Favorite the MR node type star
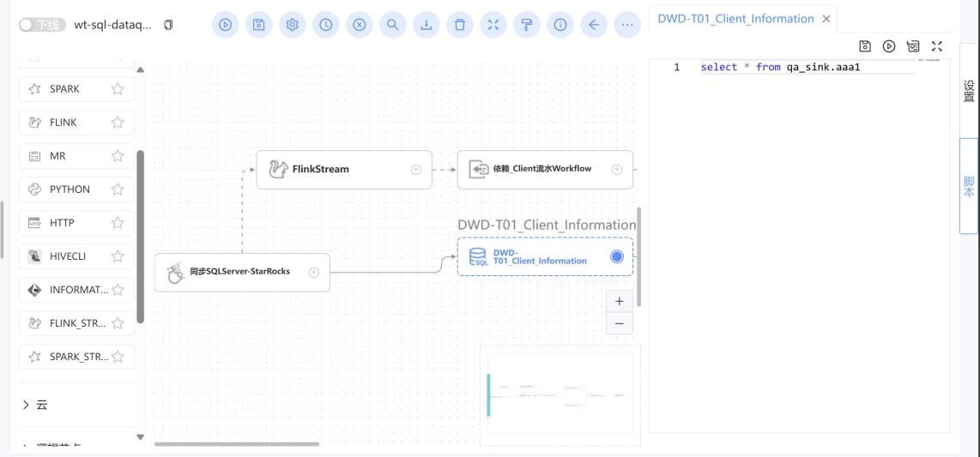The image size is (980, 457). 118,156
